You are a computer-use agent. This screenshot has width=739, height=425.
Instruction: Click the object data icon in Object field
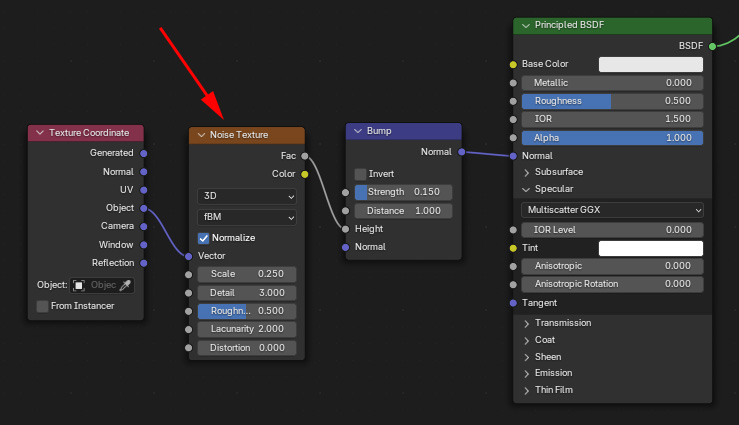pyautogui.click(x=79, y=285)
